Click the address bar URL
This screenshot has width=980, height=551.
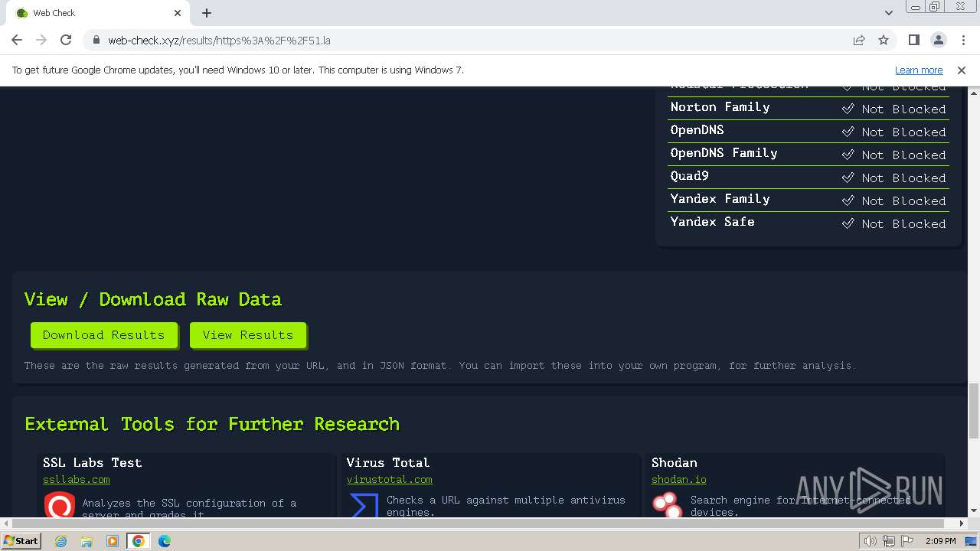pos(219,41)
